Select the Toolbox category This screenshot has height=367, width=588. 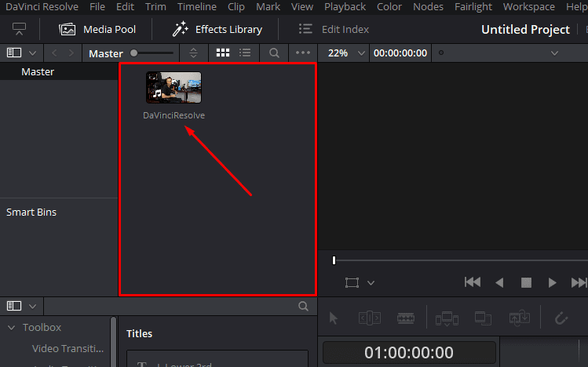[42, 327]
